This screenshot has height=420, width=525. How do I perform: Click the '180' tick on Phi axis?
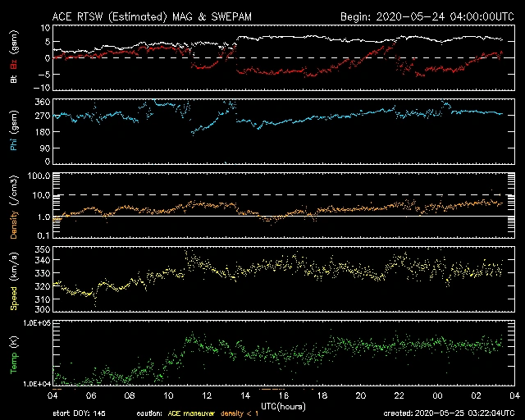coord(43,132)
